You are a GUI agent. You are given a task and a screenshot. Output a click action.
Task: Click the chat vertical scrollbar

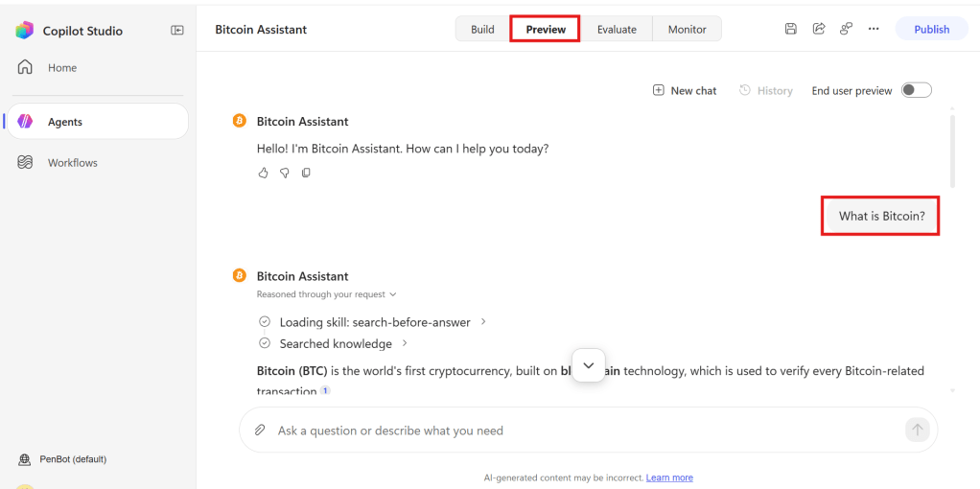[952, 151]
